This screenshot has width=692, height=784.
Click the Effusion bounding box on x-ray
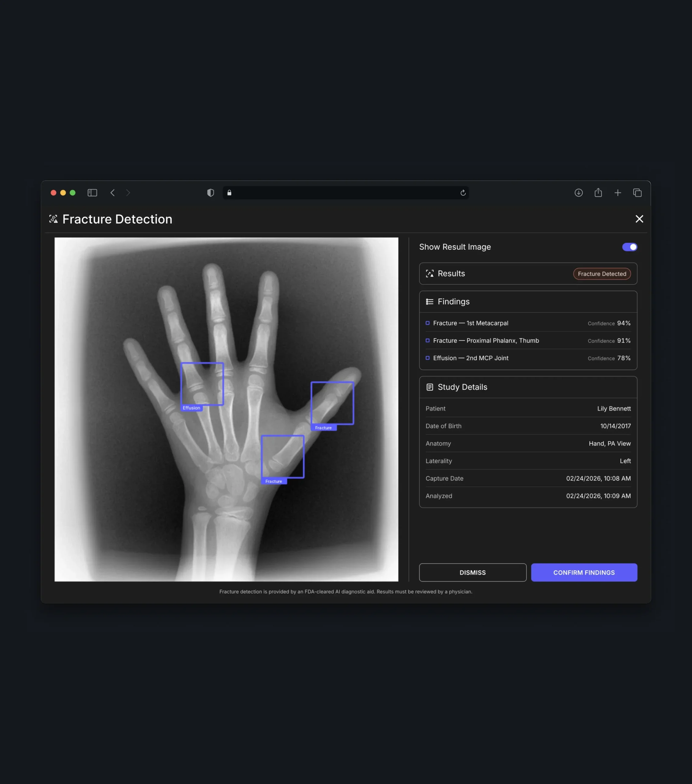tap(202, 383)
